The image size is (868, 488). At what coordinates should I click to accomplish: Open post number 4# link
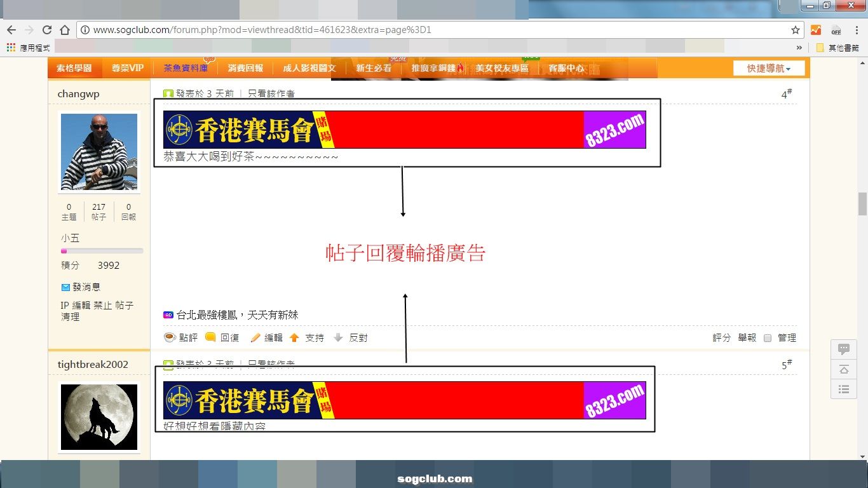[787, 94]
